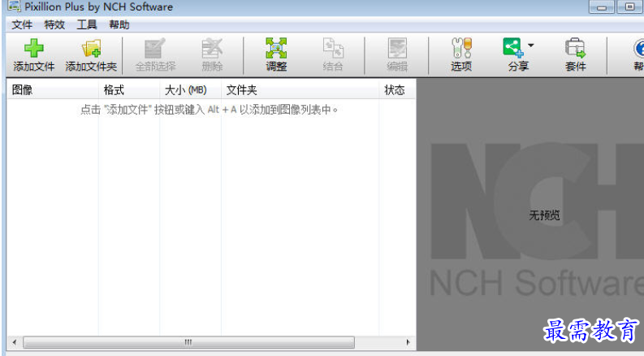The height and width of the screenshot is (356, 644).
Task: Click the Add File (添加文件) green plus icon
Action: click(33, 49)
